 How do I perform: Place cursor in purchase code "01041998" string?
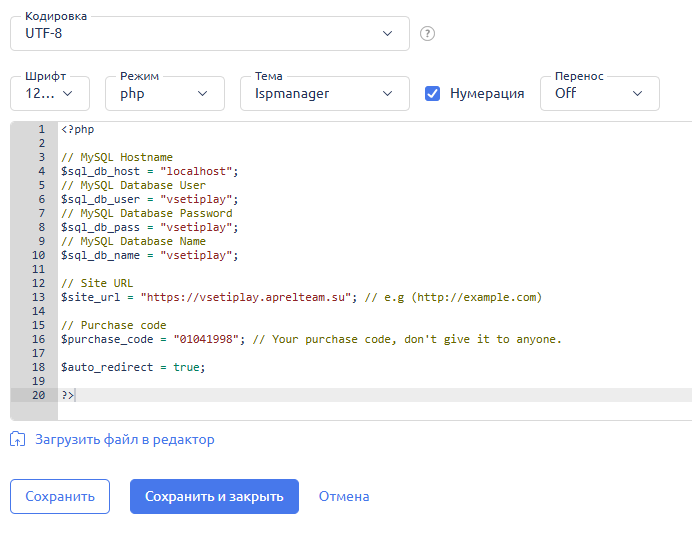click(206, 339)
